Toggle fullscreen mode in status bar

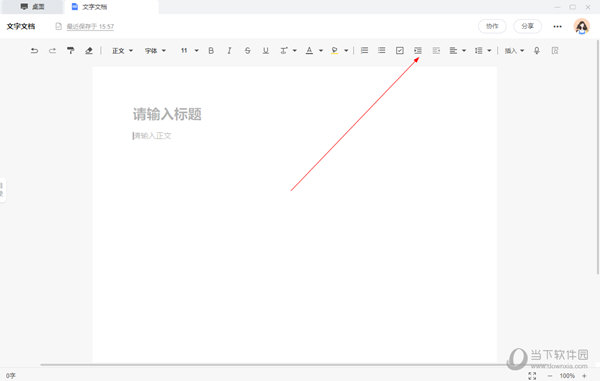(532, 376)
